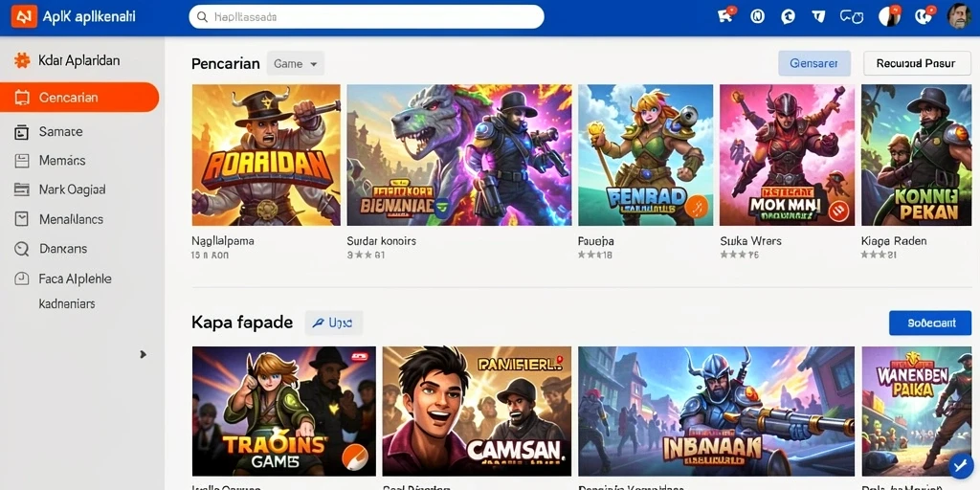Screen dimensions: 980x490
Task: Click the blue badge on Biemaniae thumbnail
Action: 444,207
